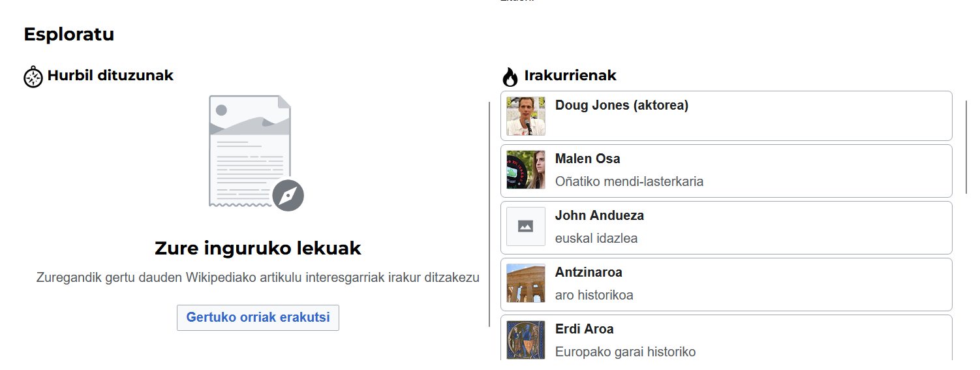Screen dimensions: 980x370
Task: Open Malen Osa thumbnail photo
Action: (525, 170)
